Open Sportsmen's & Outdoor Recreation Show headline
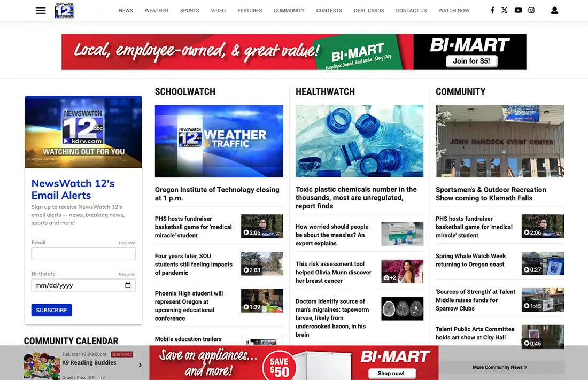Screen dimensions: 588x380 coord(491,194)
